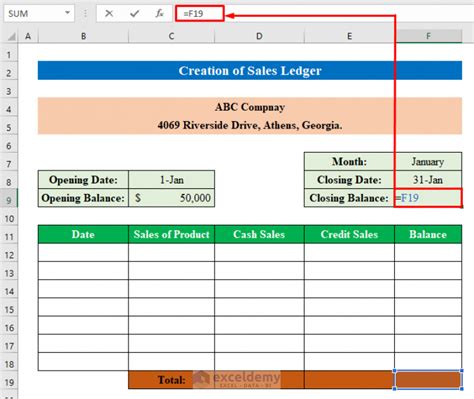Select the '1-Jan' opening date cell
This screenshot has width=474, height=399.
click(x=171, y=180)
